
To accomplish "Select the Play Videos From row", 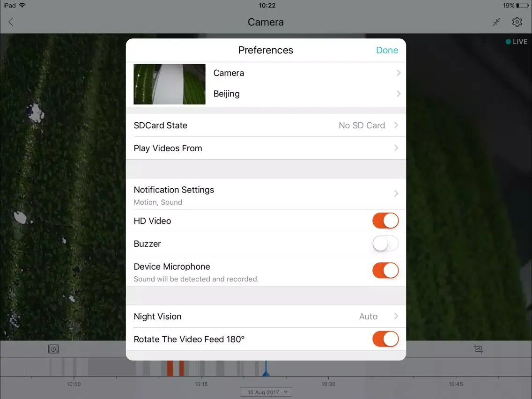I will (x=266, y=148).
